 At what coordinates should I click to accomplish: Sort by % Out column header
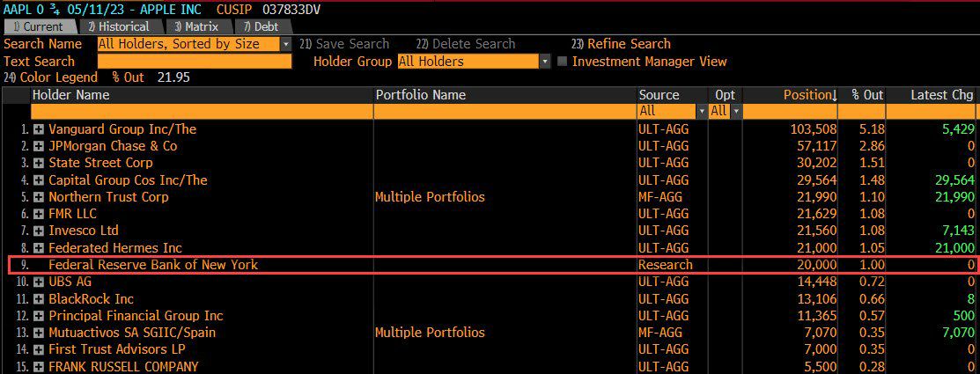tap(867, 95)
